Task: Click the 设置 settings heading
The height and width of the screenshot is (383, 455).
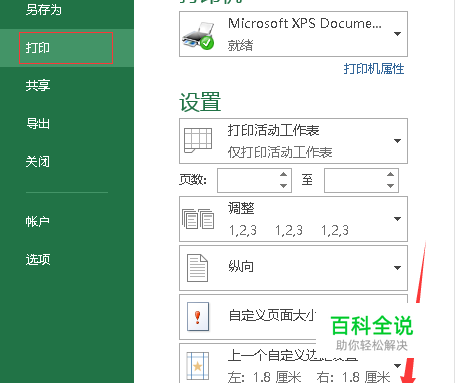Action: (200, 102)
